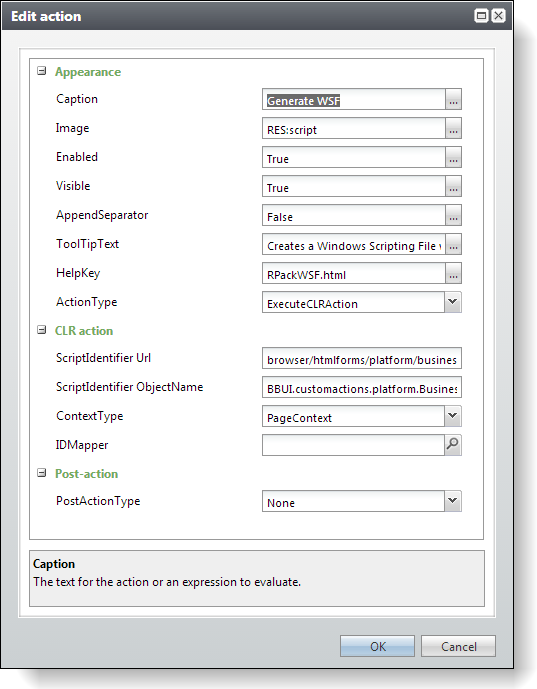This screenshot has width=537, height=689.
Task: Collapse the Post-action section
Action: click(x=42, y=473)
